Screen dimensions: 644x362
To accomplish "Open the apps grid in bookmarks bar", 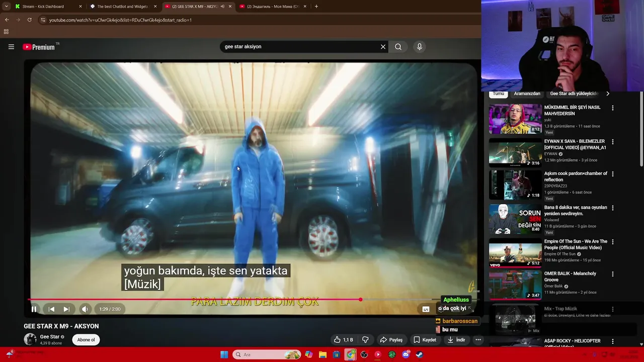I will pyautogui.click(x=6, y=32).
